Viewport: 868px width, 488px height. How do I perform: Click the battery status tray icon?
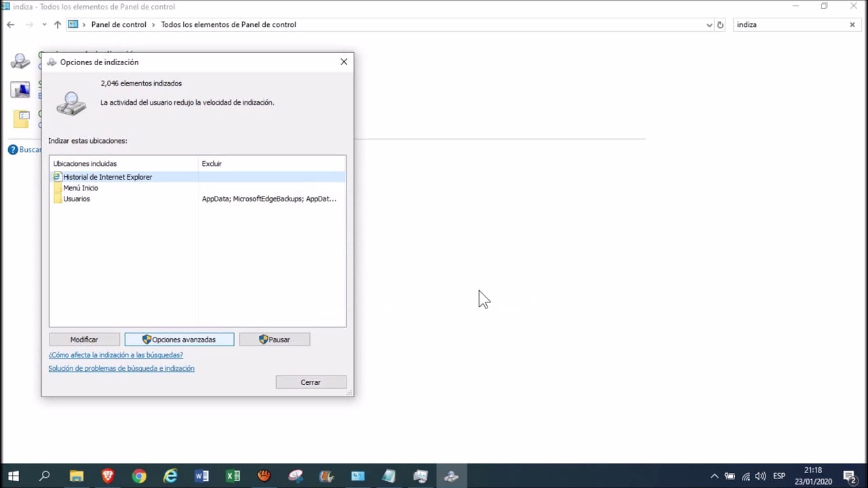click(730, 476)
